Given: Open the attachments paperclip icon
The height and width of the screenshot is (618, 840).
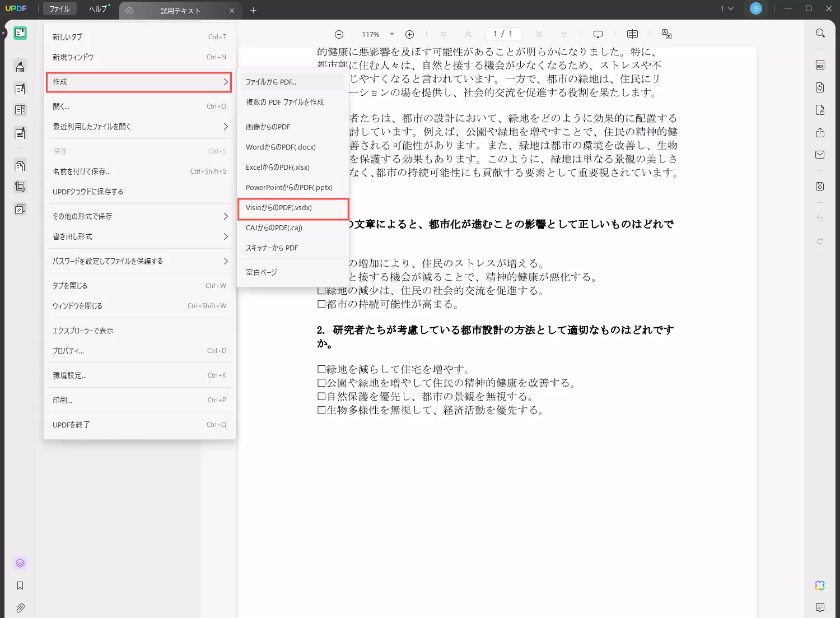Looking at the screenshot, I should (x=20, y=608).
